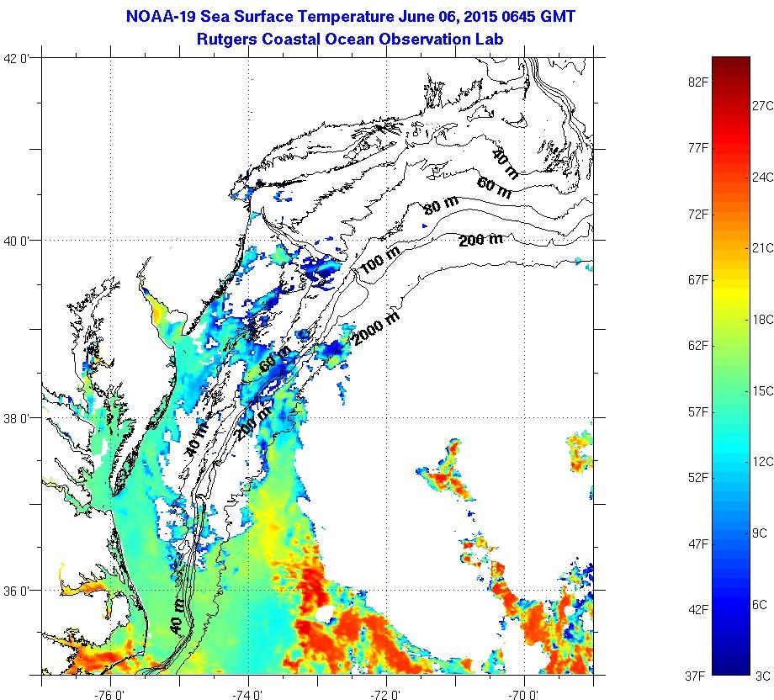Click the 9C colorbar tick label
This screenshot has height=700, width=774.
759,533
